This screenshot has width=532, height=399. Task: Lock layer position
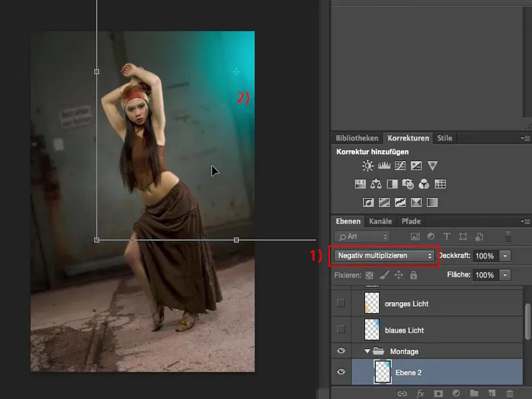pyautogui.click(x=398, y=275)
